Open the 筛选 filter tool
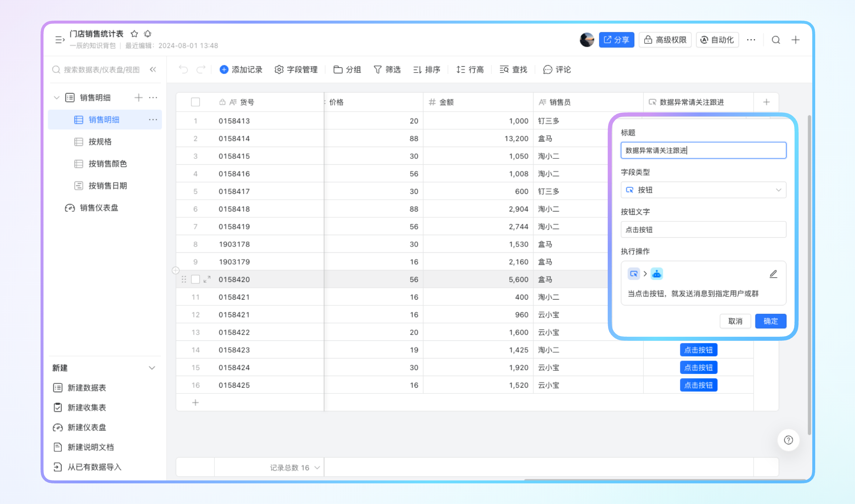The width and height of the screenshot is (855, 504). pos(387,69)
